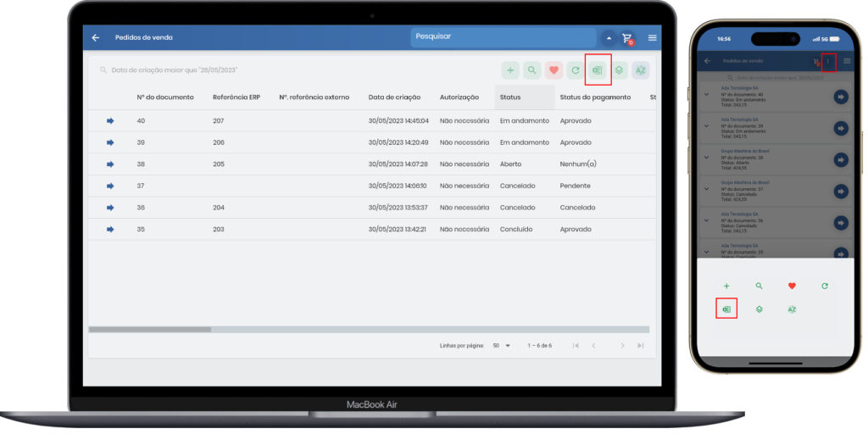The width and height of the screenshot is (868, 434).
Task: Sort by the Referência ERP column header
Action: (x=236, y=97)
